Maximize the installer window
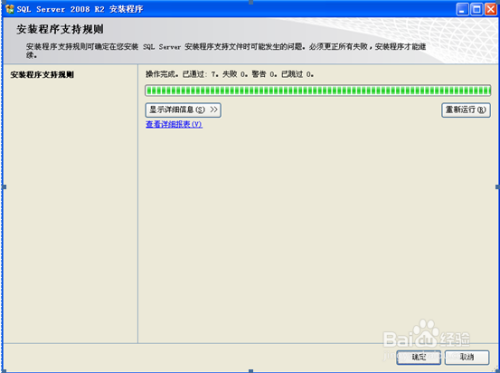This screenshot has width=500, height=373. (476, 9)
